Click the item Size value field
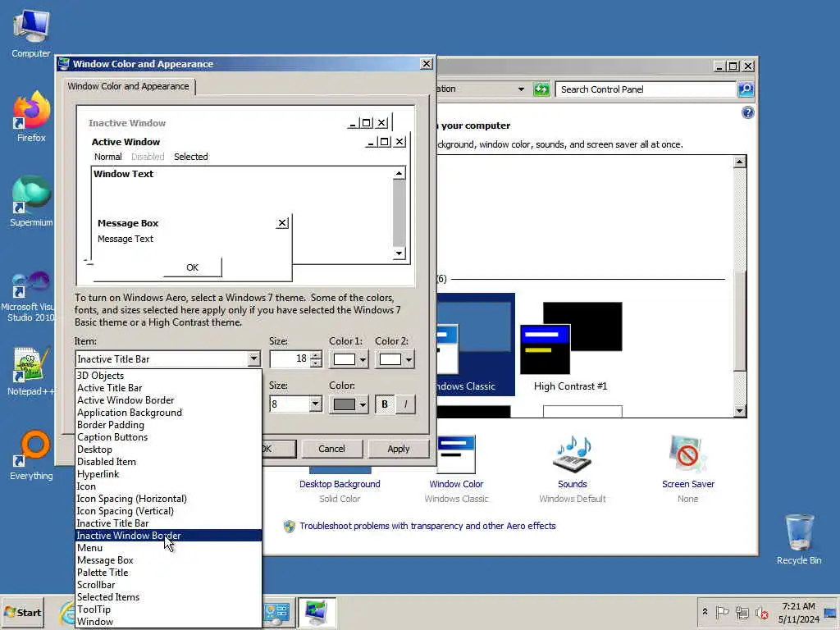Screen dimensions: 840x630 click(x=290, y=359)
